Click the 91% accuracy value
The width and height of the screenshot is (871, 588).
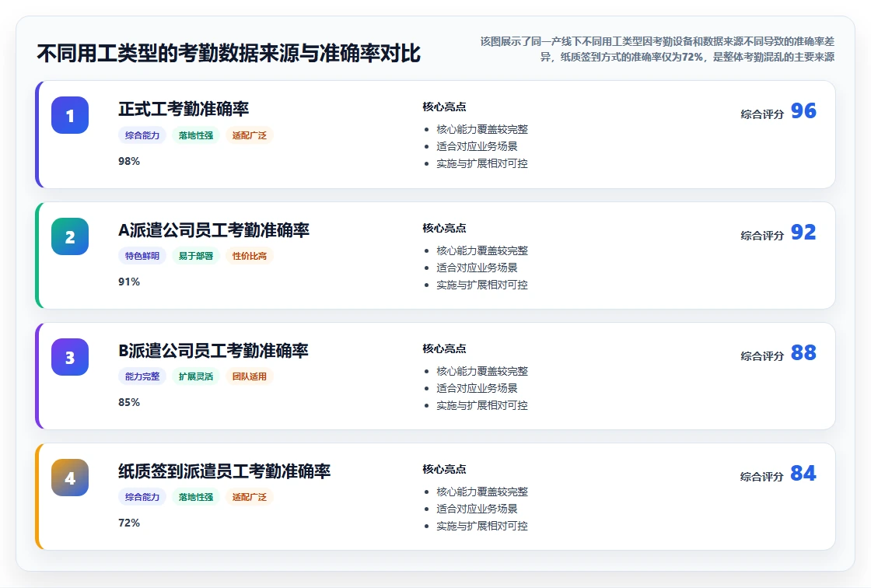(129, 282)
